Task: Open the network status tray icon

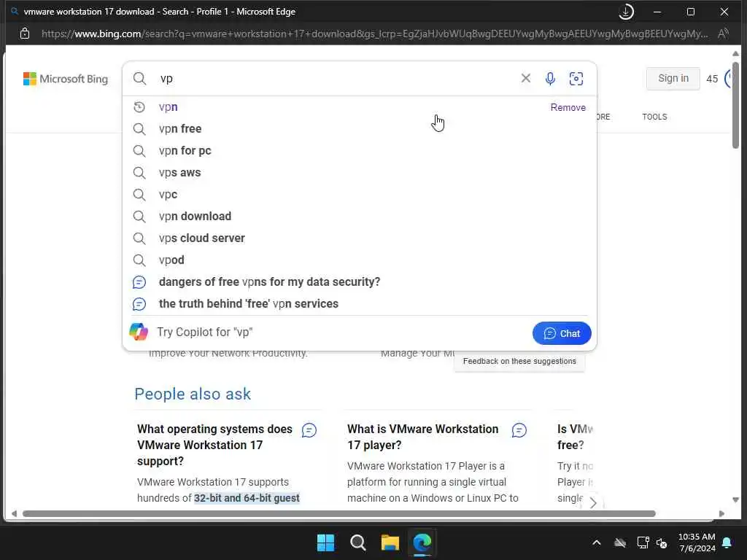Action: 643,542
